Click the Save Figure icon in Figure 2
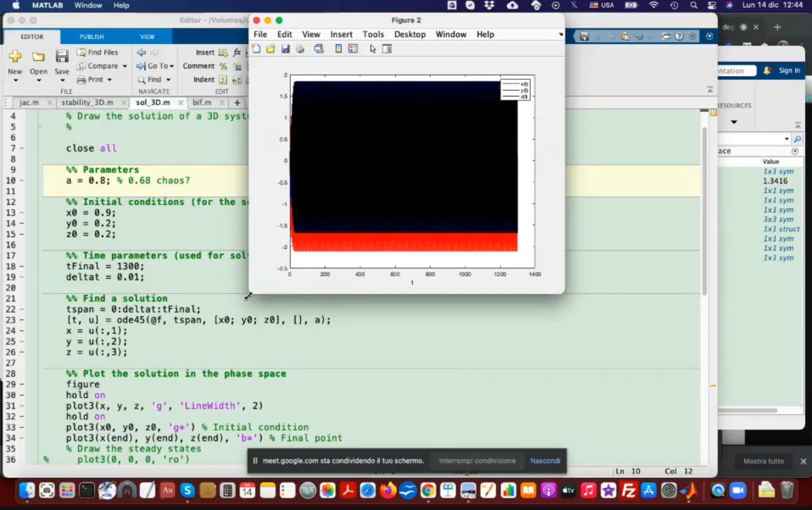The image size is (812, 510). point(285,49)
